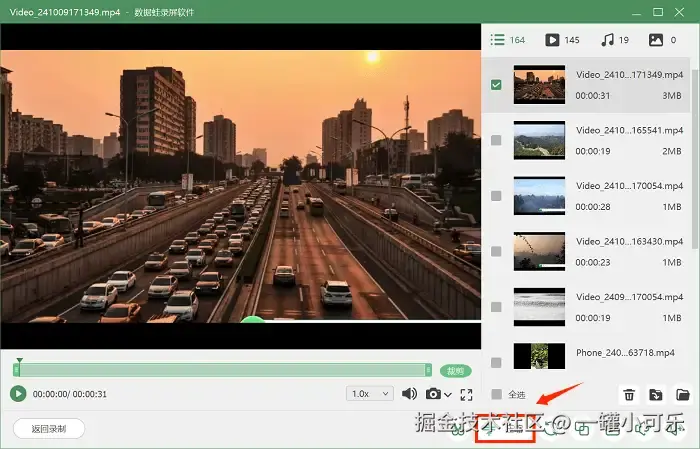
Task: Open the 1.0x playback speed dropdown
Action: pyautogui.click(x=370, y=394)
